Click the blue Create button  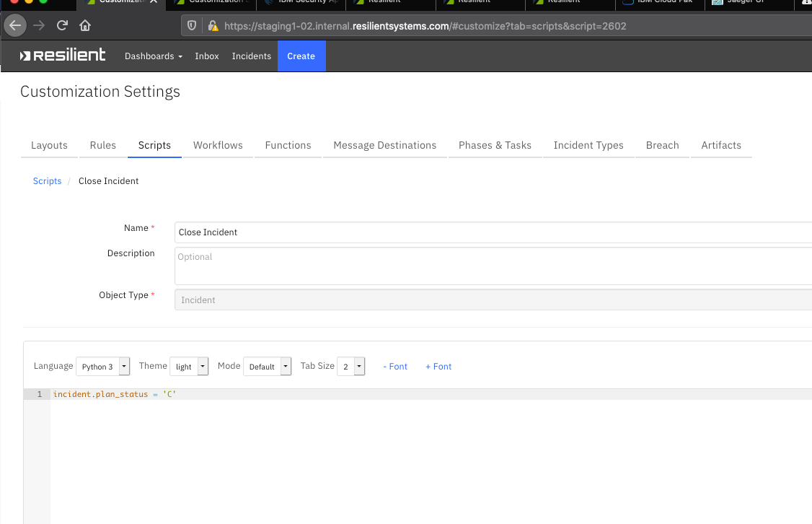click(301, 56)
